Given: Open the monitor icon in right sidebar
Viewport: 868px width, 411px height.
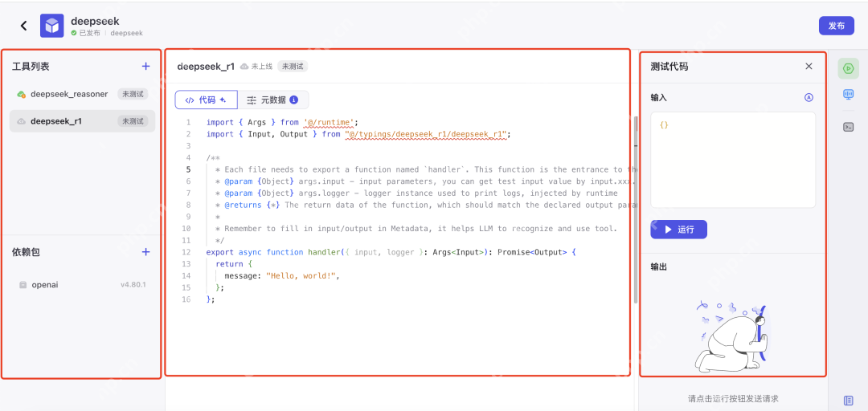Looking at the screenshot, I should coord(848,95).
